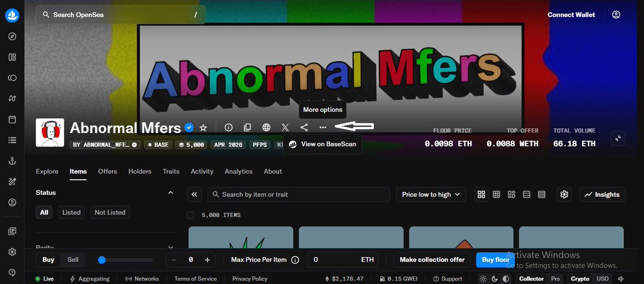This screenshot has height=284, width=644.
Task: Open the Profile icon in sidebar
Action: 12,202
